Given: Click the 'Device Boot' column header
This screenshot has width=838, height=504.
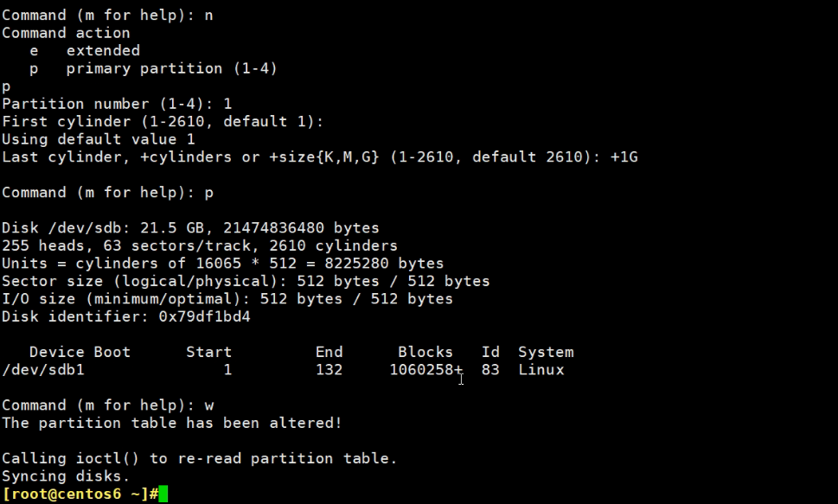Looking at the screenshot, I should [80, 352].
